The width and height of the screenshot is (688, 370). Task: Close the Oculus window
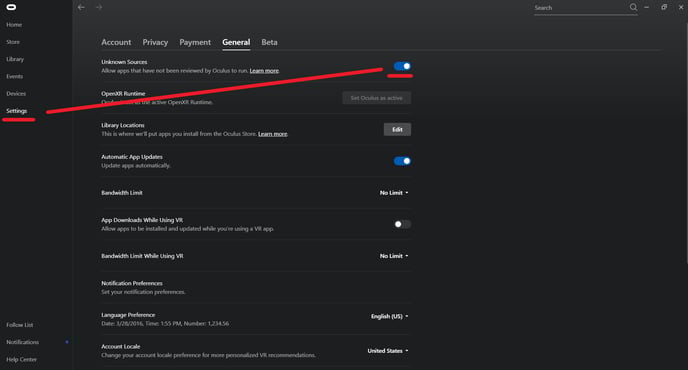click(681, 7)
